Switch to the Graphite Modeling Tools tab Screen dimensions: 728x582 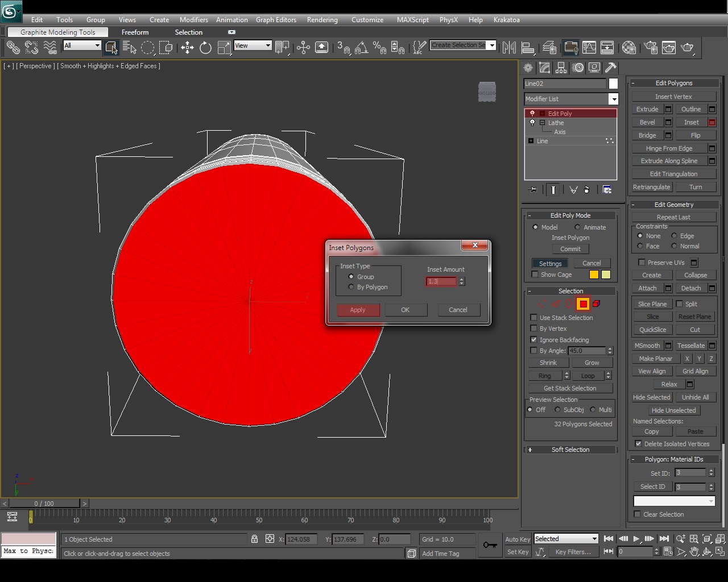[x=57, y=32]
